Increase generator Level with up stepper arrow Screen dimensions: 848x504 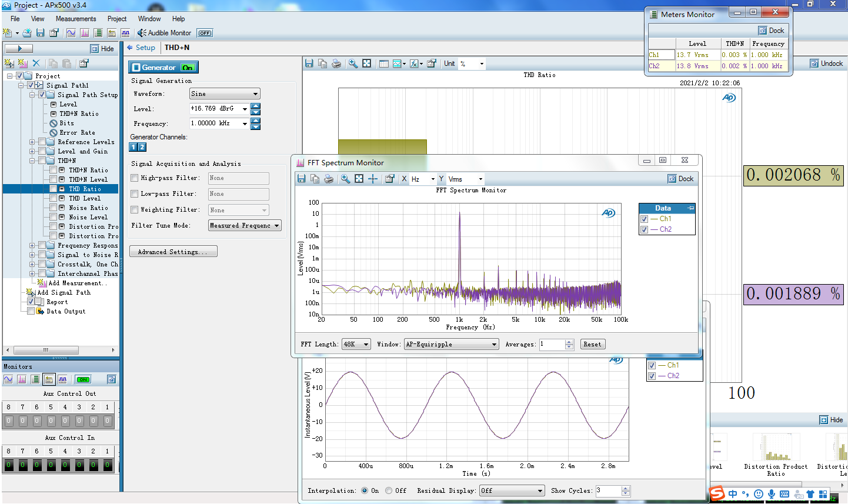(x=255, y=106)
